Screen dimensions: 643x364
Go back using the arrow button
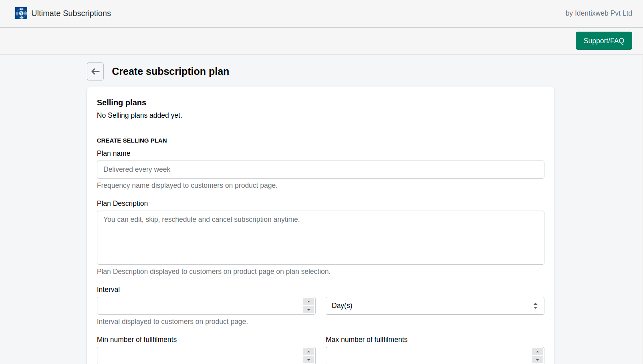click(95, 71)
